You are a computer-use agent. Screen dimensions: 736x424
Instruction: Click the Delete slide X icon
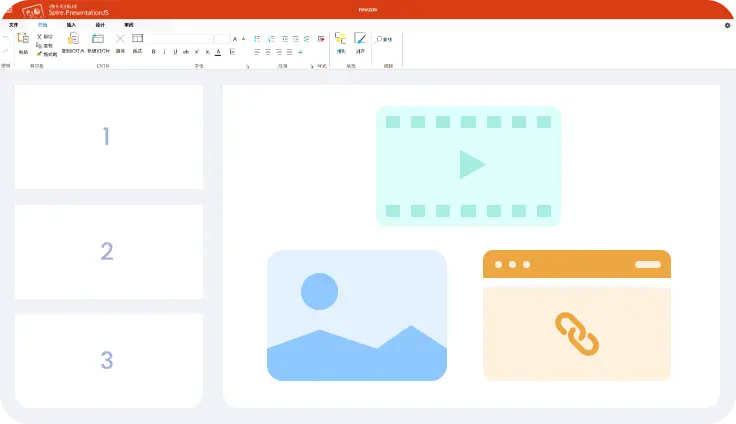(x=120, y=39)
